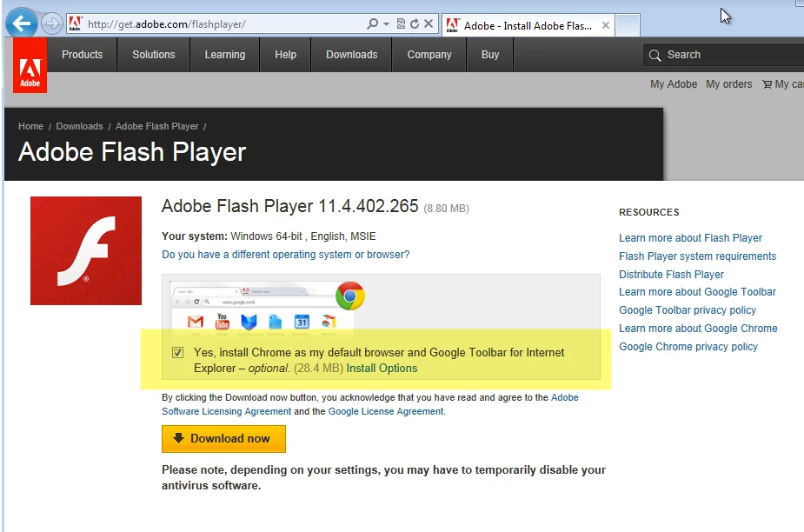Go to Downloads breadcrumb
The image size is (804, 532).
pos(79,126)
